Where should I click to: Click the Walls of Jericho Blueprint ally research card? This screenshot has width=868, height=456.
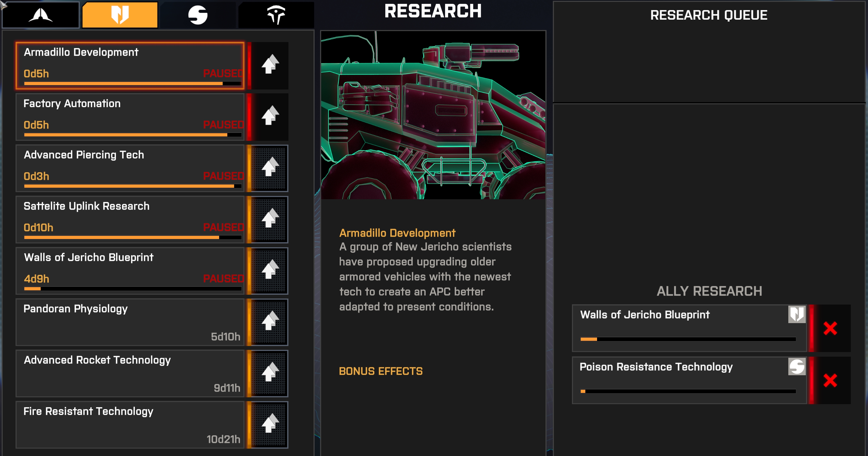[689, 328]
